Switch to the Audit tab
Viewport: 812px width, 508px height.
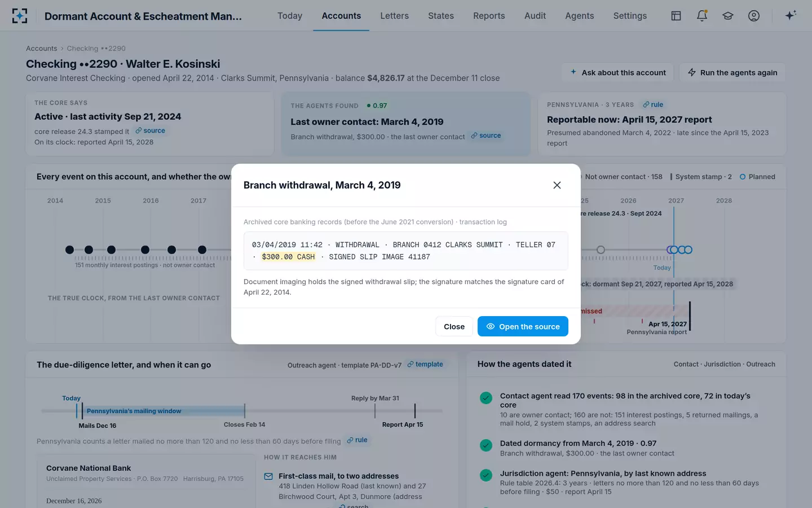(535, 16)
